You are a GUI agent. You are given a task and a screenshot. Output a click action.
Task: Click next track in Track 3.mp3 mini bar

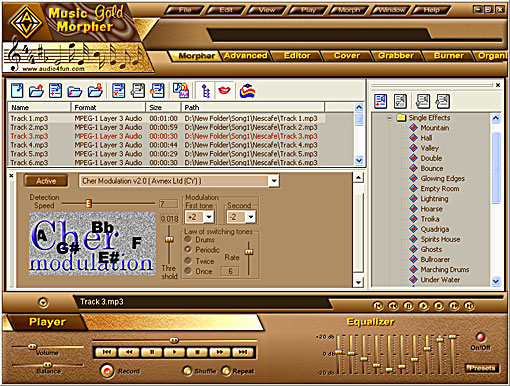[x=469, y=306]
